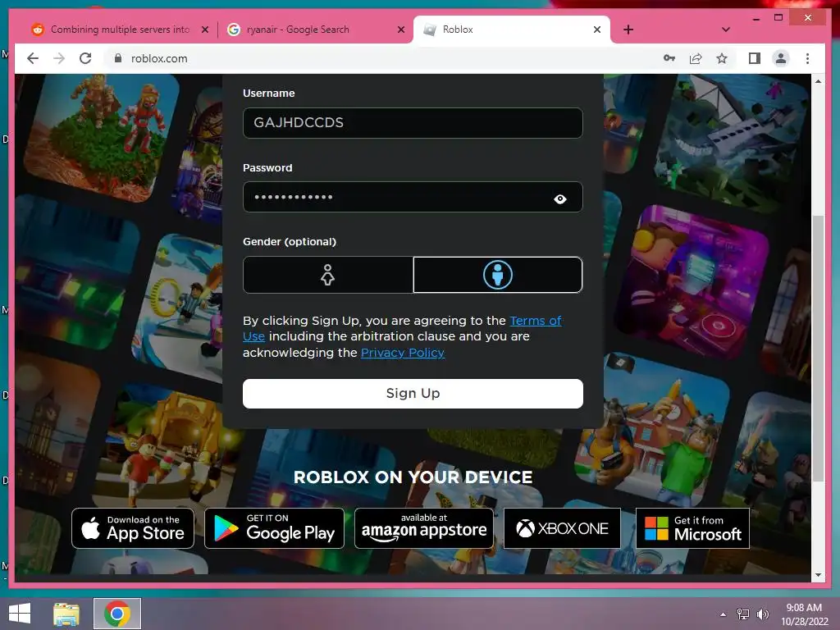Switch to the ryanair Google Search tab

(x=316, y=30)
